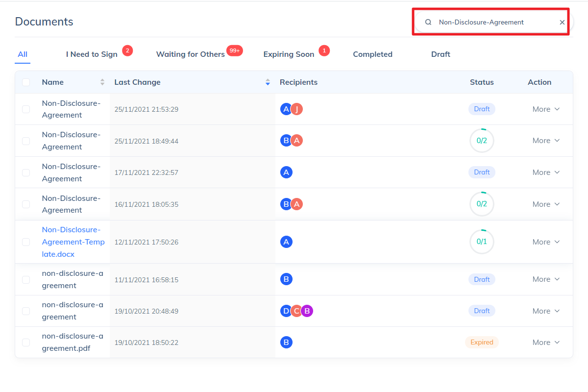Open More menu for 16/11/2021 18:05:35 row
This screenshot has width=588, height=392.
tap(546, 204)
